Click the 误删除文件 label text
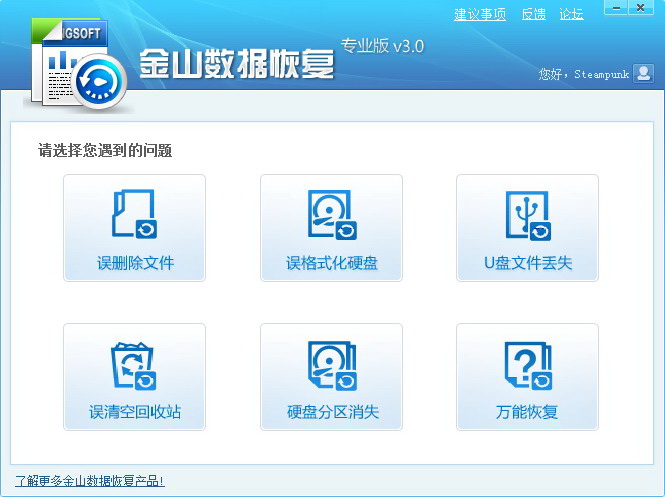Screen dimensions: 665x497 135,264
